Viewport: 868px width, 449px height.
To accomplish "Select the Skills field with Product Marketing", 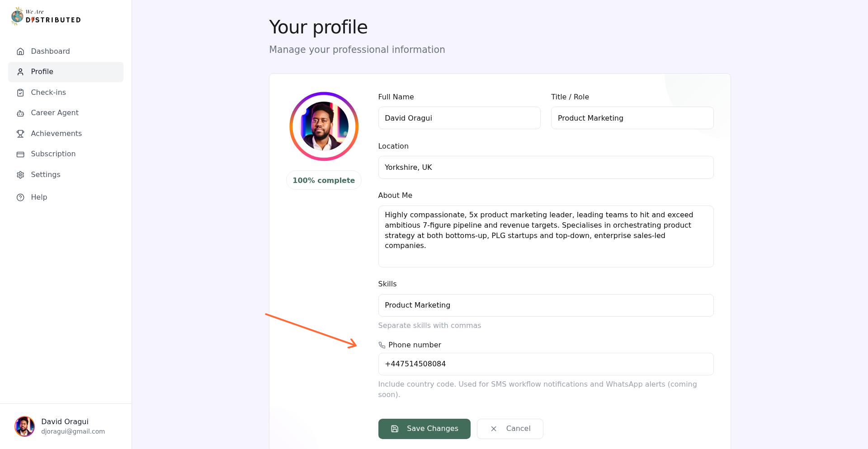I will click(546, 305).
